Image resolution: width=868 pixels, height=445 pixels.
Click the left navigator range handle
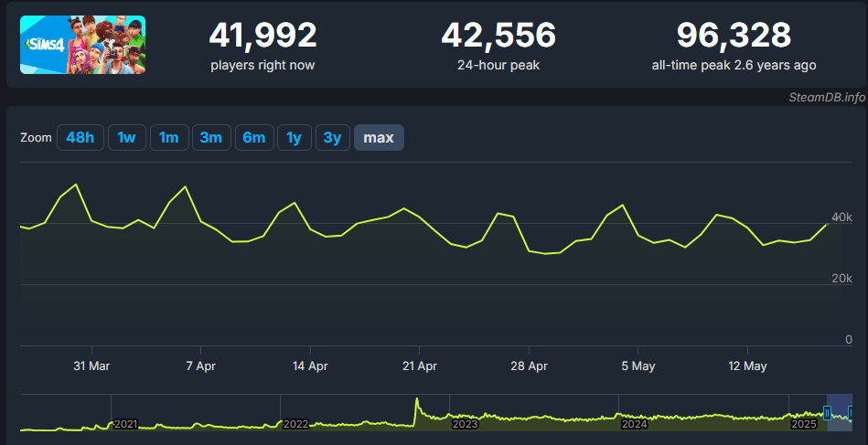827,413
